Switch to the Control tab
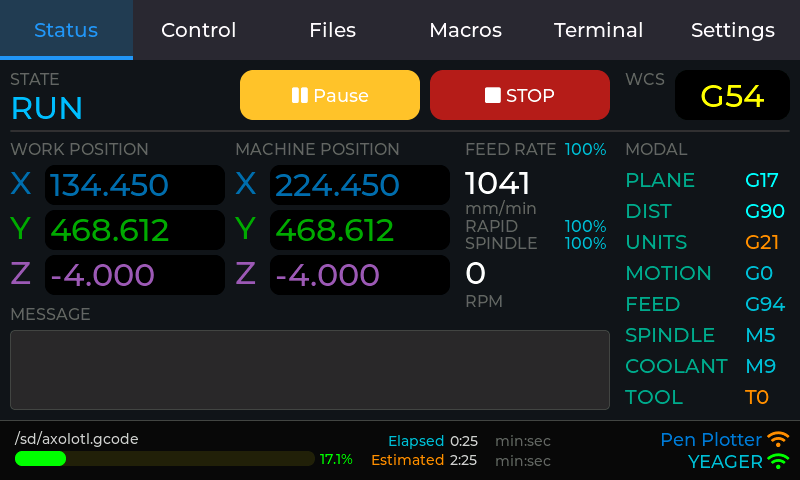The width and height of the screenshot is (800, 480). coord(198,30)
